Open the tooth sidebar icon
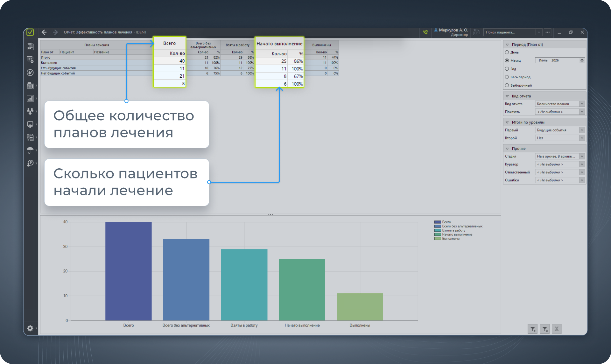 30,124
